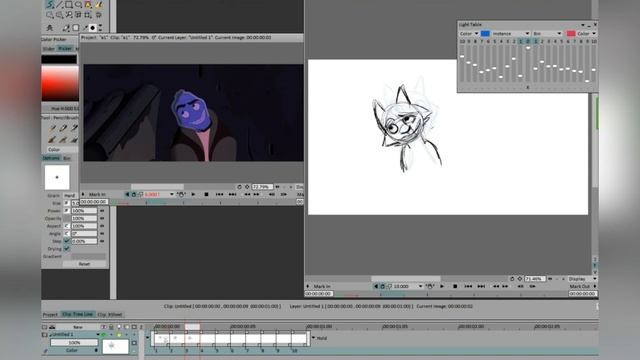Go to first frame in right project window

click(469, 287)
